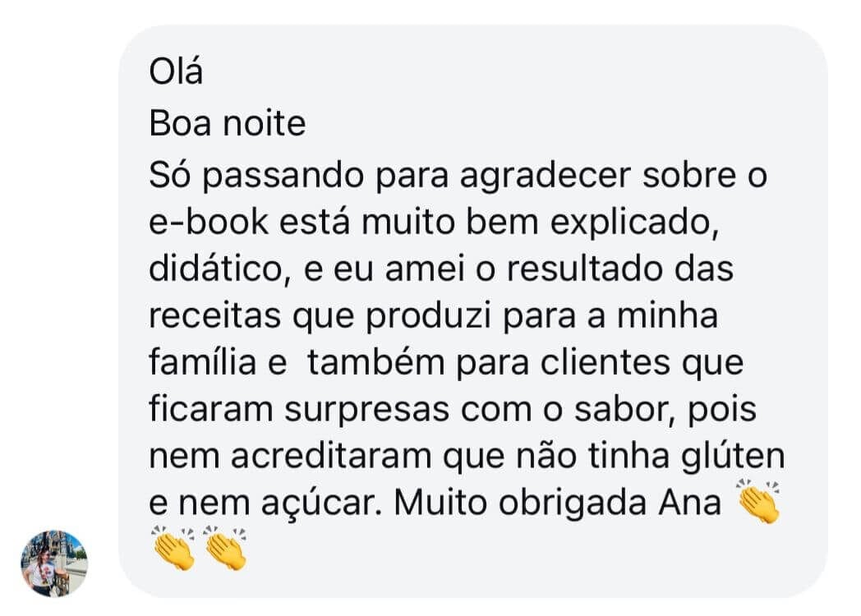The height and width of the screenshot is (616, 861).
Task: Open the sender's profile picture avatar
Action: click(x=54, y=563)
